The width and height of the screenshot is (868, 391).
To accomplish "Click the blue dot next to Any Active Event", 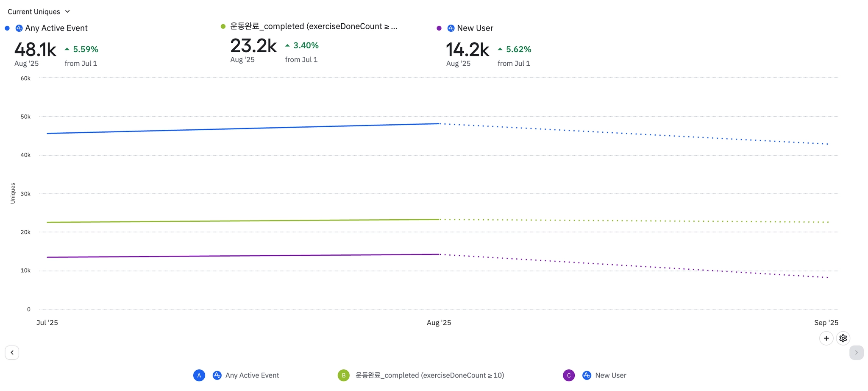I will pos(7,28).
